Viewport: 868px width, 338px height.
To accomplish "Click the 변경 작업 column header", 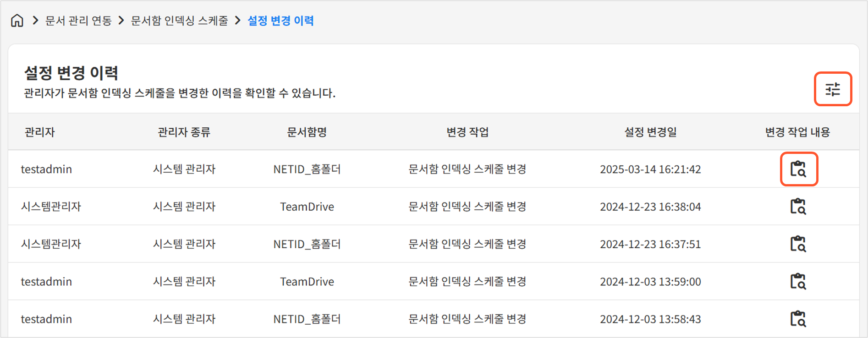I will click(x=467, y=132).
